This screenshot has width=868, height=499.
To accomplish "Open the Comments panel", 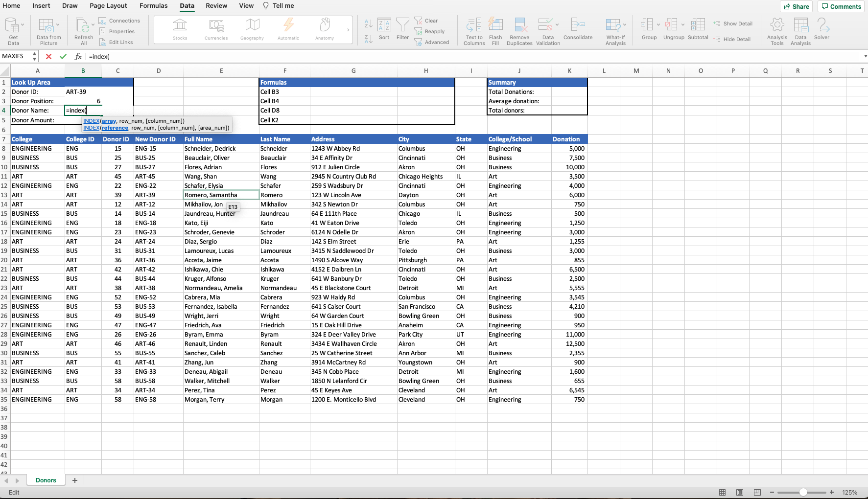I will (x=841, y=6).
